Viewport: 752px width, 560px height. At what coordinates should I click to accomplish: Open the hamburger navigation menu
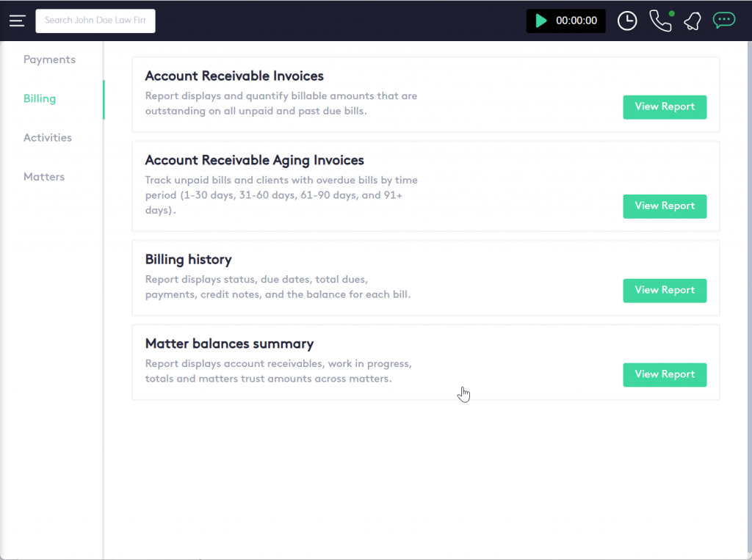tap(17, 21)
